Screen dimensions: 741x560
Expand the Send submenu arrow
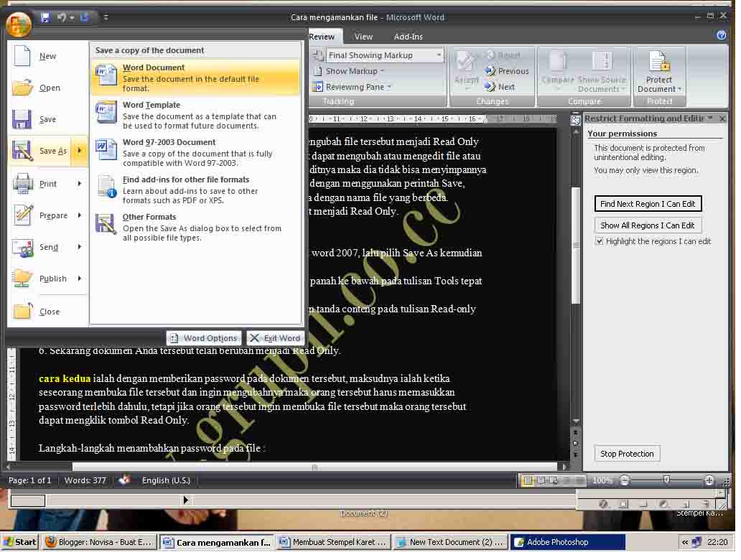point(80,247)
